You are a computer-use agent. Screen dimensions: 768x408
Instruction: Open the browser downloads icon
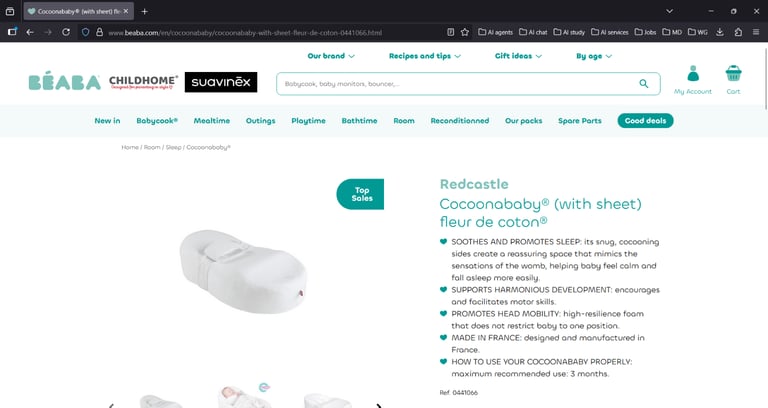click(x=720, y=32)
